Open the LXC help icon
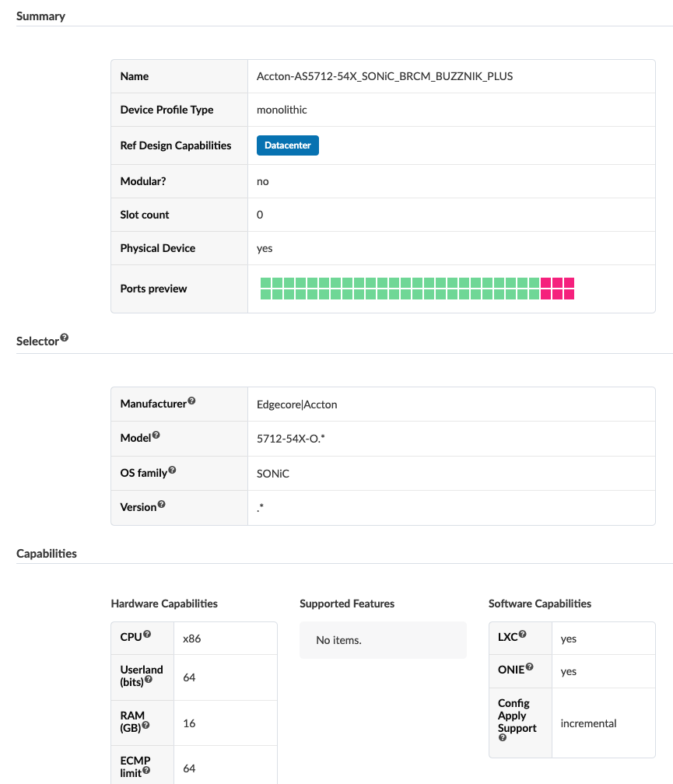This screenshot has width=673, height=784. click(x=523, y=635)
